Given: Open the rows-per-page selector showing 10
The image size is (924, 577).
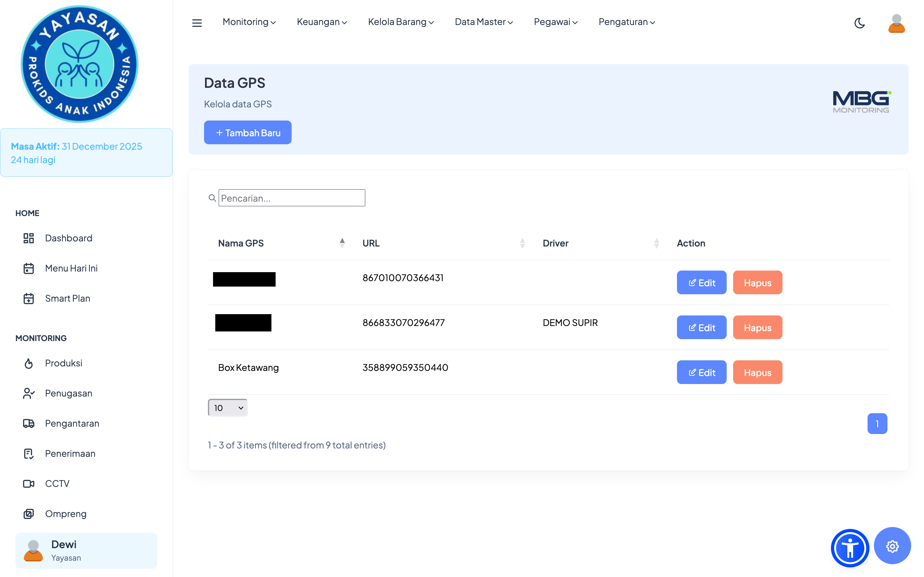Looking at the screenshot, I should point(228,407).
